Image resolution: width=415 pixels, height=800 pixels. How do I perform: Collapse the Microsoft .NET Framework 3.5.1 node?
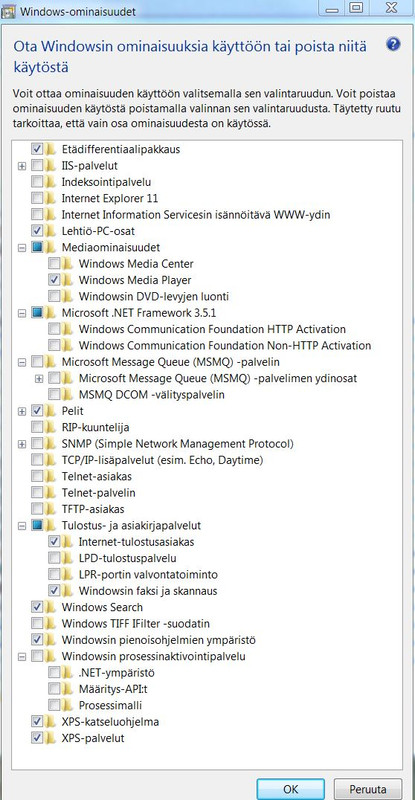coord(21,313)
